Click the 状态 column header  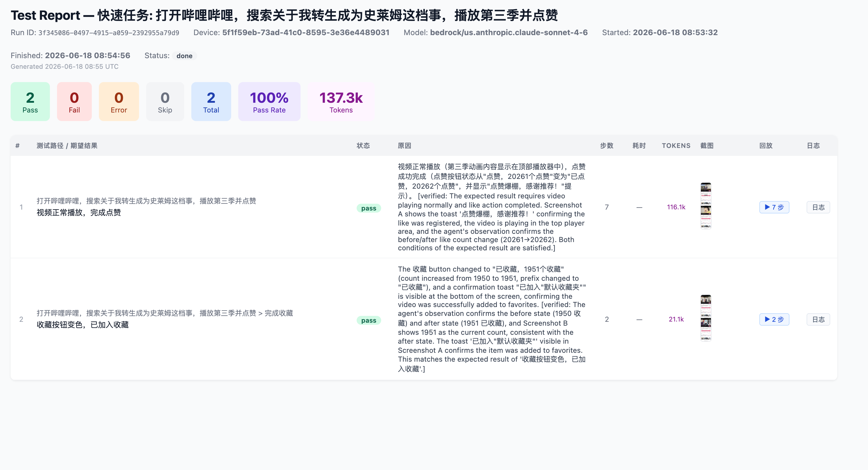tap(363, 146)
